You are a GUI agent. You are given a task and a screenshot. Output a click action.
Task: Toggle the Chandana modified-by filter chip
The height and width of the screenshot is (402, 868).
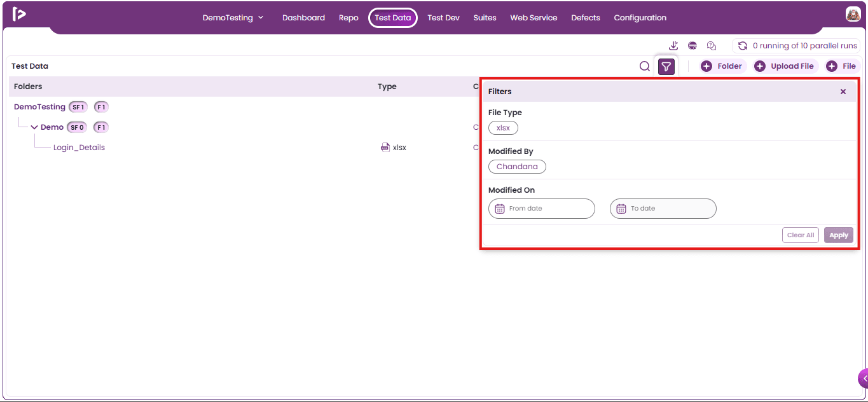point(517,167)
